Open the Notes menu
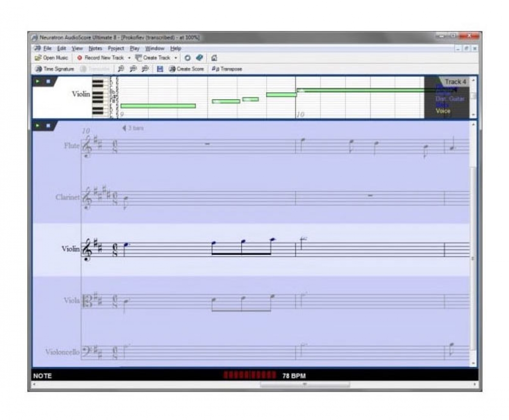This screenshot has width=509, height=420. coord(95,49)
